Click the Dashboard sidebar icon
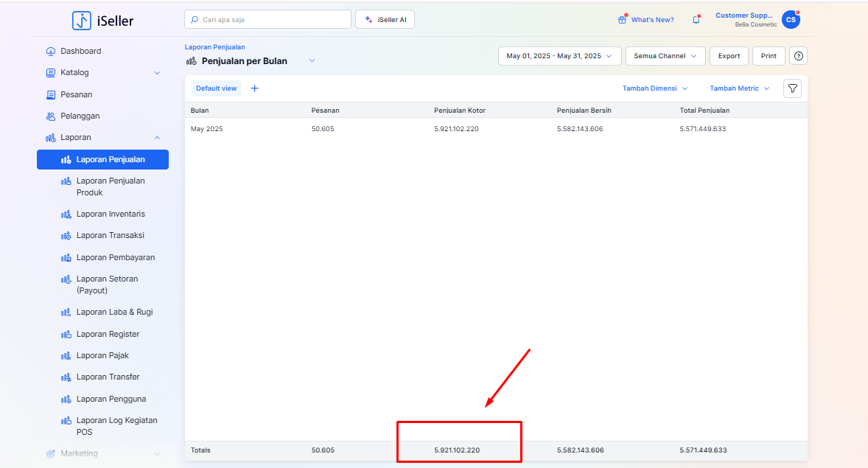868x468 pixels. click(x=51, y=52)
